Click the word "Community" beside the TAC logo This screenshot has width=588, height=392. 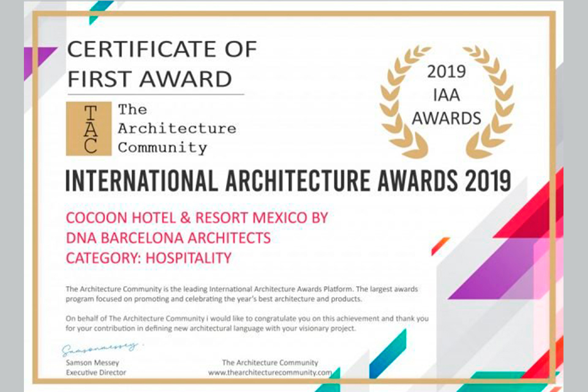click(162, 148)
